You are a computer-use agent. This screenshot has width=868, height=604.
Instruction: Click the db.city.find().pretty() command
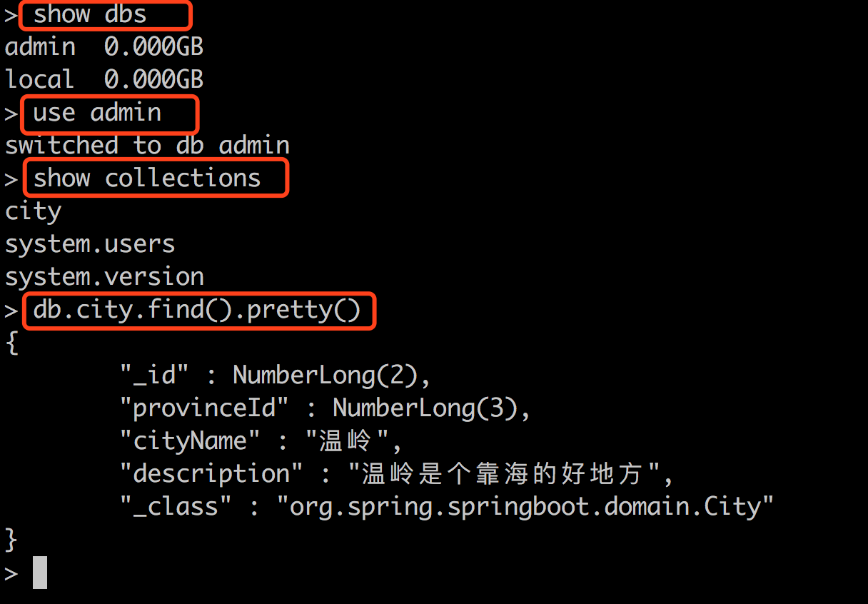(x=197, y=311)
